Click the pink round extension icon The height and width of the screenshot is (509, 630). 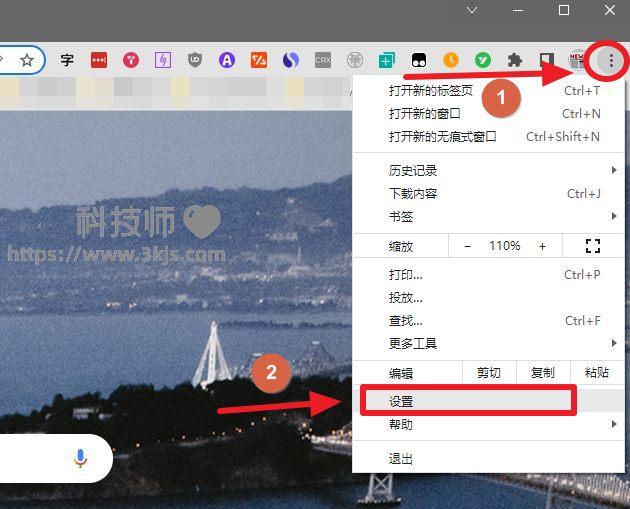point(131,60)
